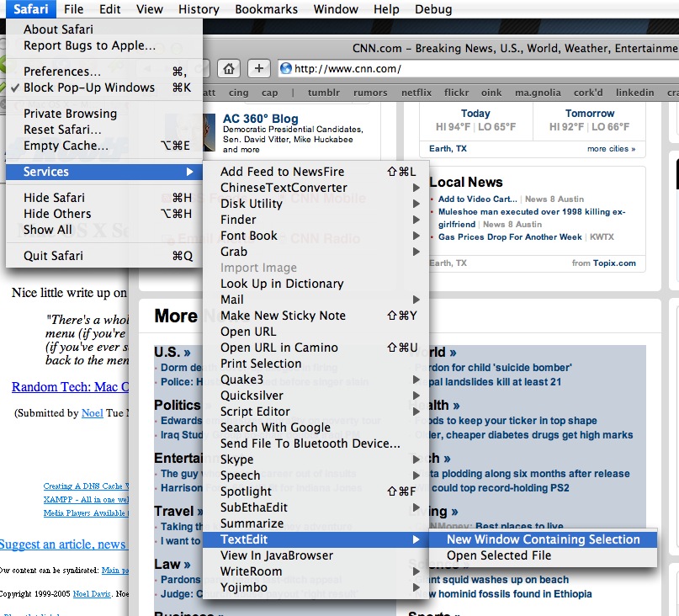Choose the Open URL service

click(316, 332)
